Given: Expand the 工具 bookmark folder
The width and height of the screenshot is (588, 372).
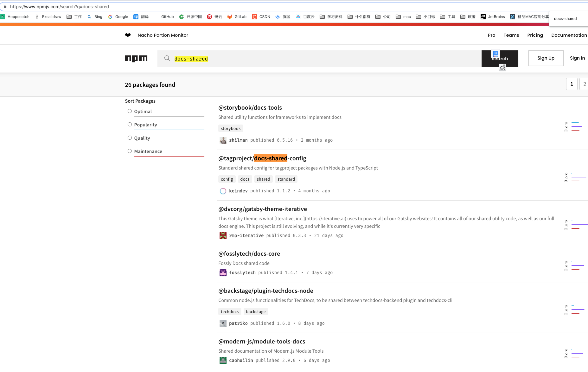Looking at the screenshot, I should 448,17.
